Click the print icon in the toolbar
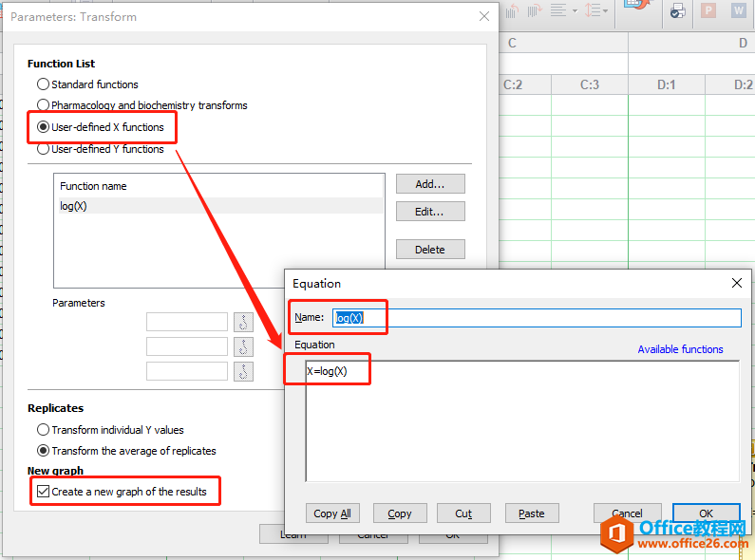 coord(677,10)
